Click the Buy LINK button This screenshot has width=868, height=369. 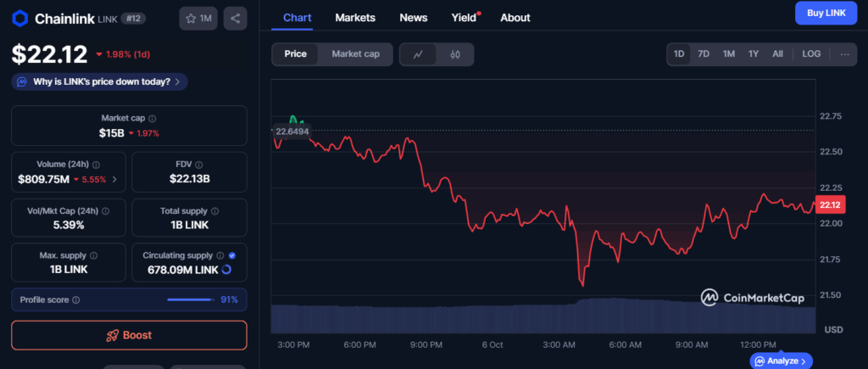click(x=825, y=14)
